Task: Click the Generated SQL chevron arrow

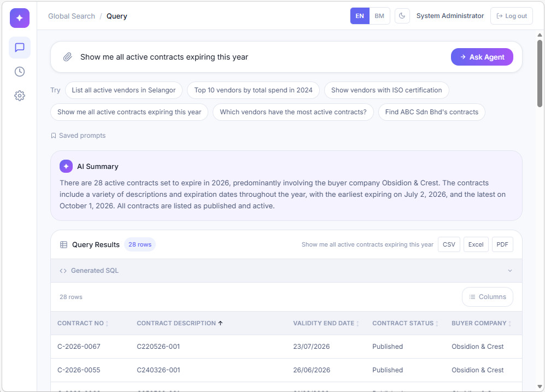Action: coord(510,271)
